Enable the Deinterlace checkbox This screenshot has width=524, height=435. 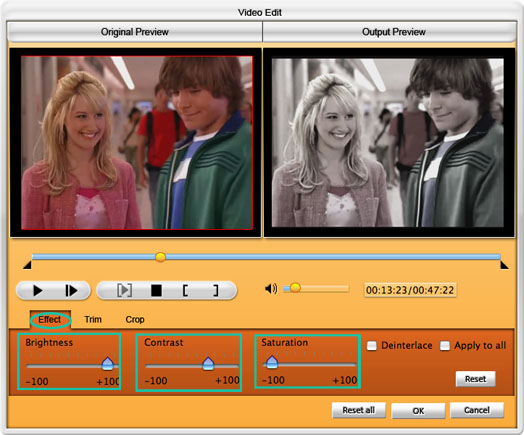372,345
